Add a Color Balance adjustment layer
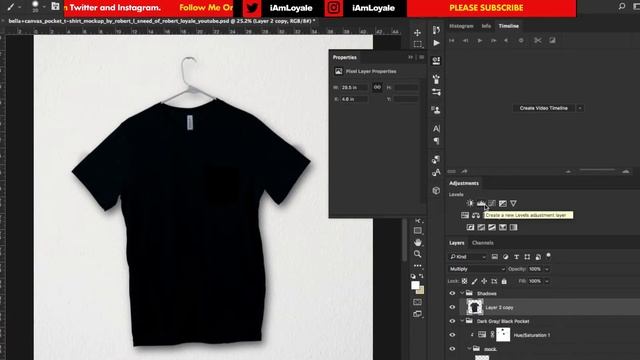This screenshot has width=640, height=360. coord(476,215)
